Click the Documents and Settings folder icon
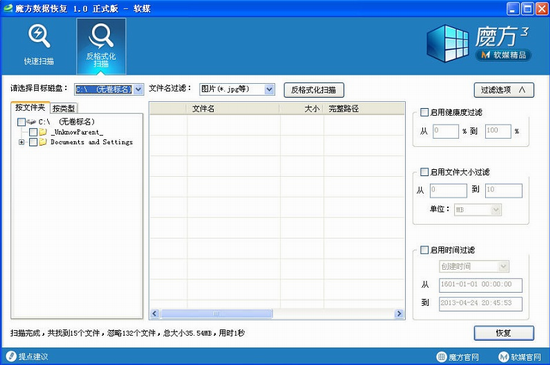The height and width of the screenshot is (365, 550). 43,142
